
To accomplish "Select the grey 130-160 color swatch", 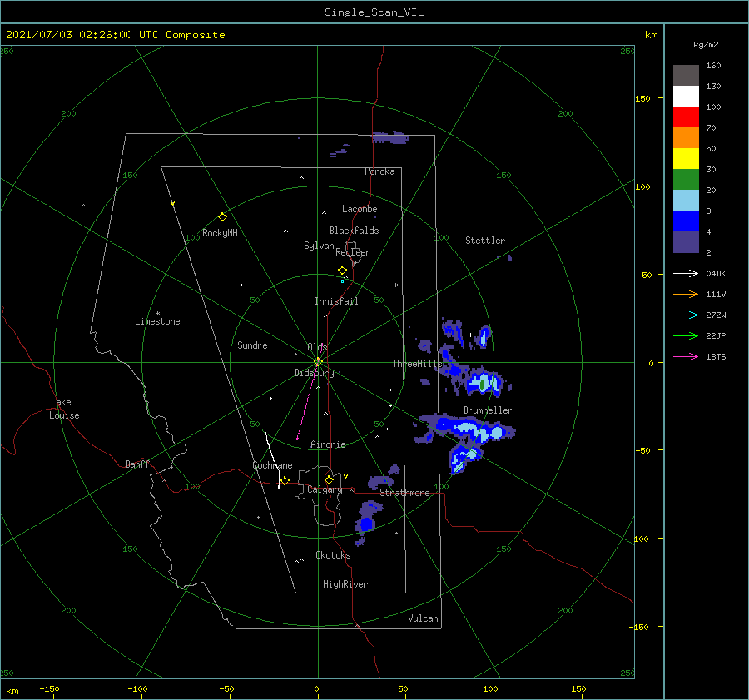I will [x=686, y=76].
